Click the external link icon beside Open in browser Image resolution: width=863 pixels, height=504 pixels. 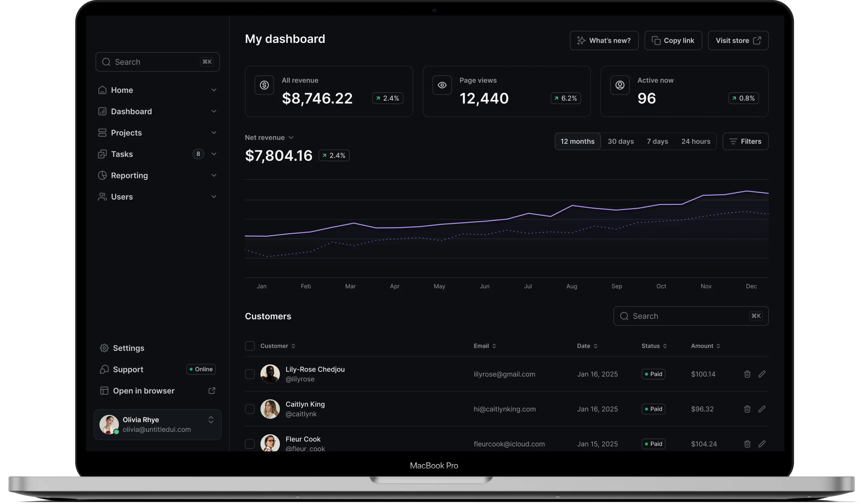(x=212, y=391)
